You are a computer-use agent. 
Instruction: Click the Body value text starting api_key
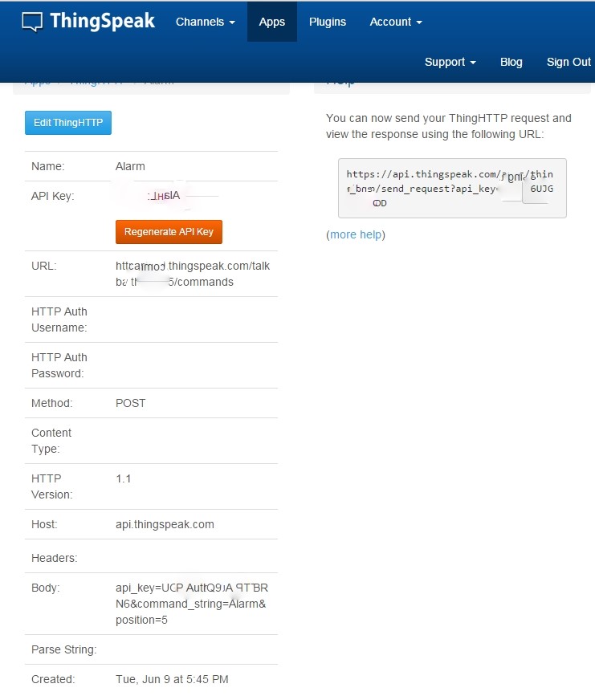click(x=192, y=604)
